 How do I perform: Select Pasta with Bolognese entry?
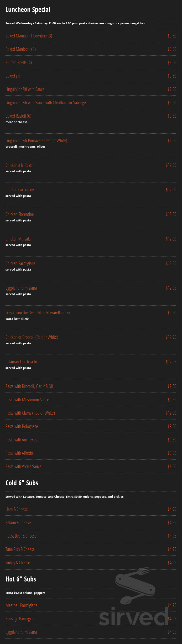click(22, 426)
